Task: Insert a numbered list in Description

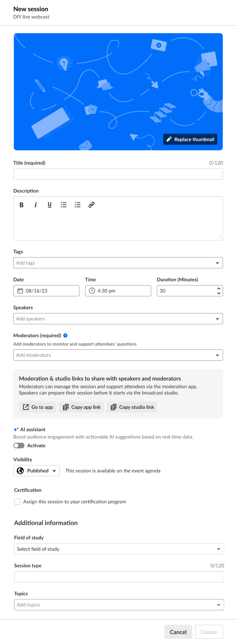Action: pyautogui.click(x=78, y=205)
